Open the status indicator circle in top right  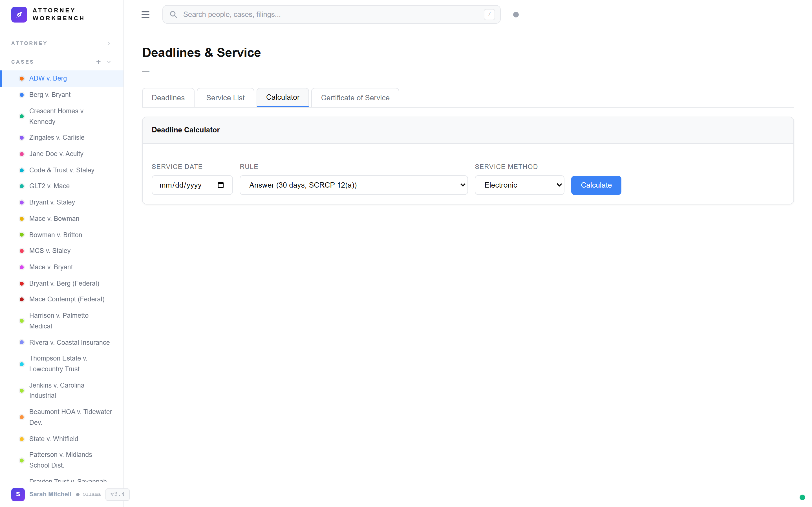coord(516,14)
